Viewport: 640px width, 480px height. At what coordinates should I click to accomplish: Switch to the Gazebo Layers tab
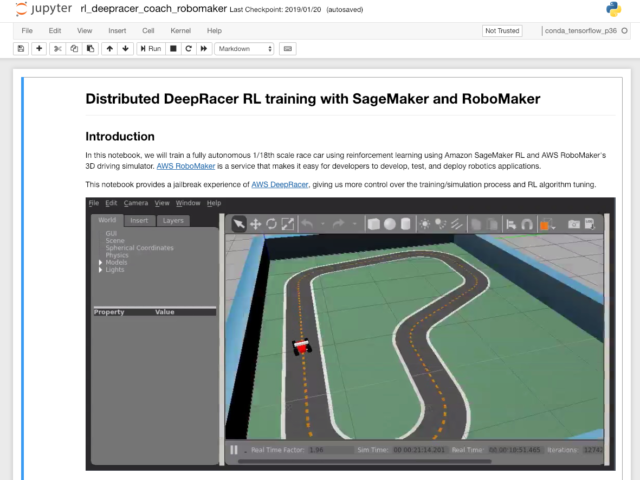[173, 220]
